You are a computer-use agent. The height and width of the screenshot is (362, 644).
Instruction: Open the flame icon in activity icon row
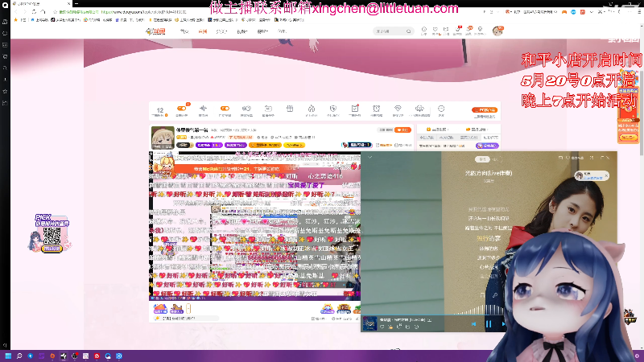click(x=312, y=109)
